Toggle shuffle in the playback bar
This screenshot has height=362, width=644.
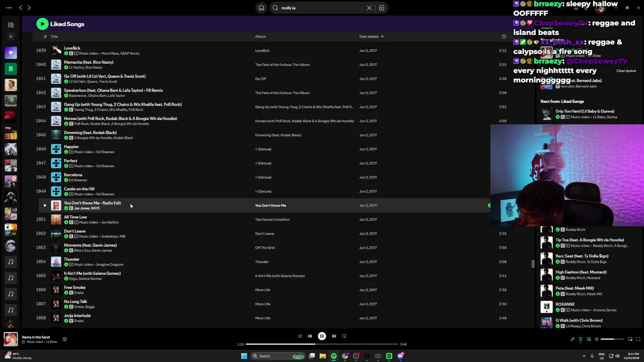pyautogui.click(x=300, y=336)
